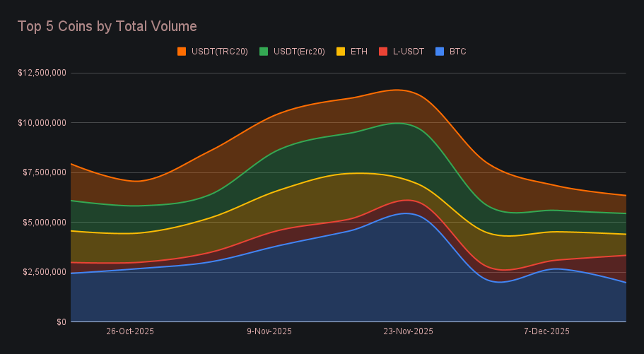The height and width of the screenshot is (354, 644).
Task: Select the yellow ETH legend swatch
Action: tap(341, 52)
